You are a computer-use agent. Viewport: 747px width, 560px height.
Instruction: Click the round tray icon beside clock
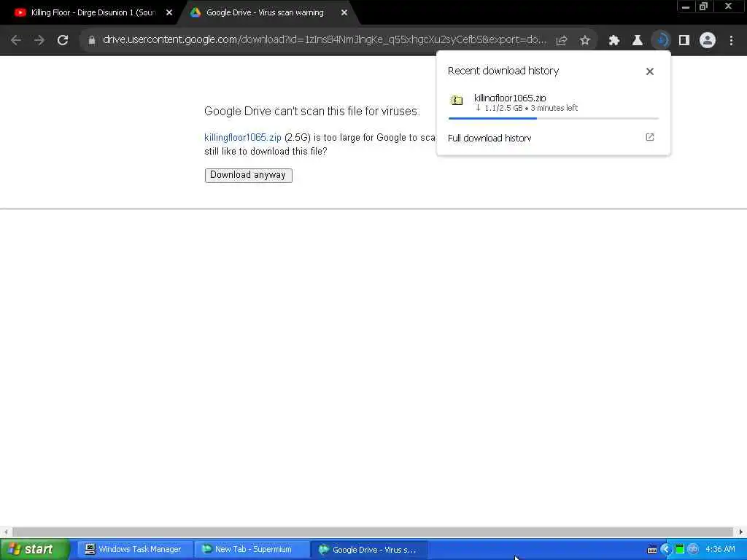coord(693,550)
